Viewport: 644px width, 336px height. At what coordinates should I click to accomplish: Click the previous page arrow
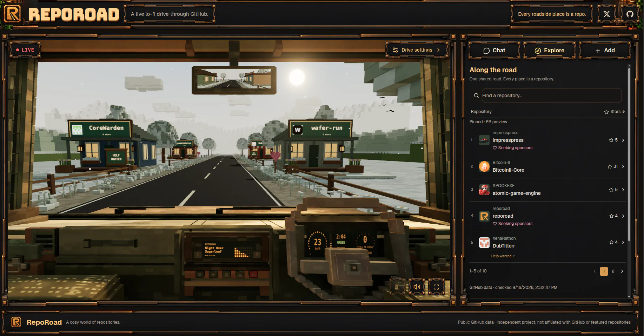[595, 271]
